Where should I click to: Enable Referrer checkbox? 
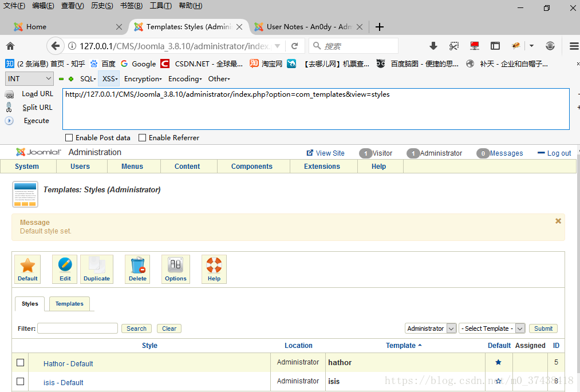click(142, 137)
